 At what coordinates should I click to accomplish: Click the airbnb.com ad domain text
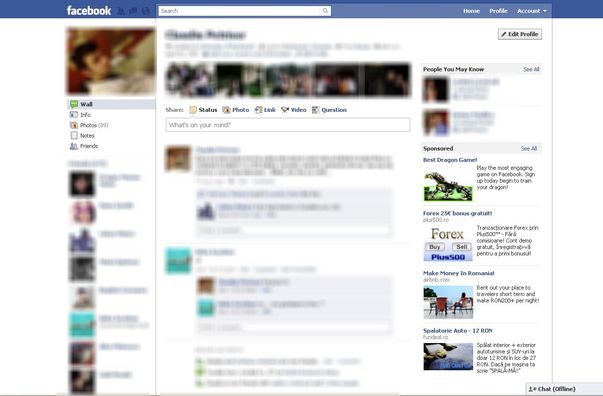(436, 280)
